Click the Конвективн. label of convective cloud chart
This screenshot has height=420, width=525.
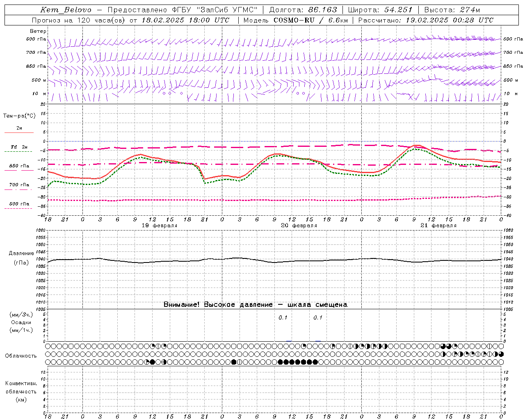(21, 383)
